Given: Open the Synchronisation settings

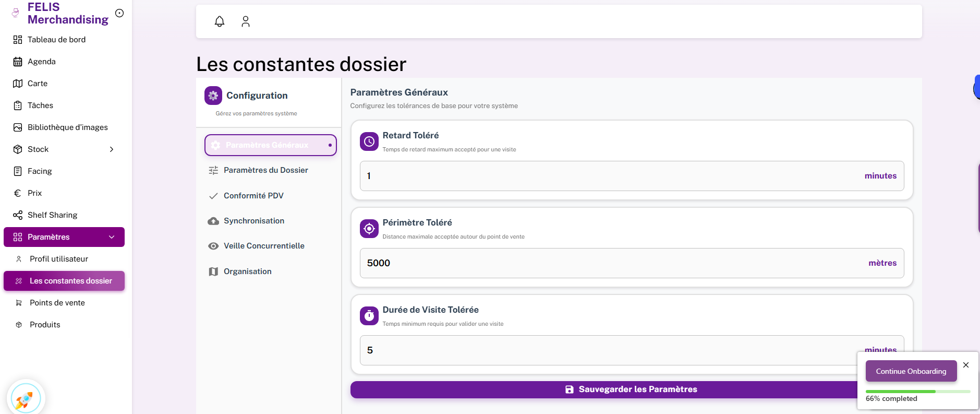Looking at the screenshot, I should (x=253, y=221).
